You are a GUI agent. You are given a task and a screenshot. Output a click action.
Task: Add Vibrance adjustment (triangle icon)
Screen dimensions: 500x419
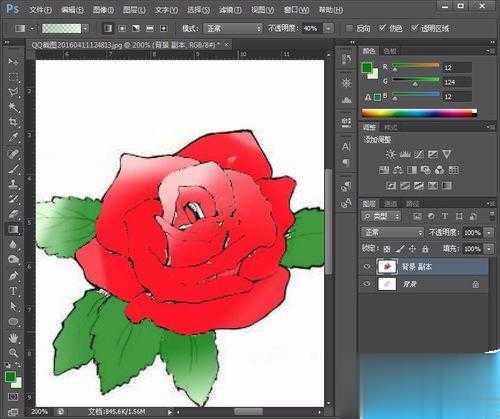point(447,154)
